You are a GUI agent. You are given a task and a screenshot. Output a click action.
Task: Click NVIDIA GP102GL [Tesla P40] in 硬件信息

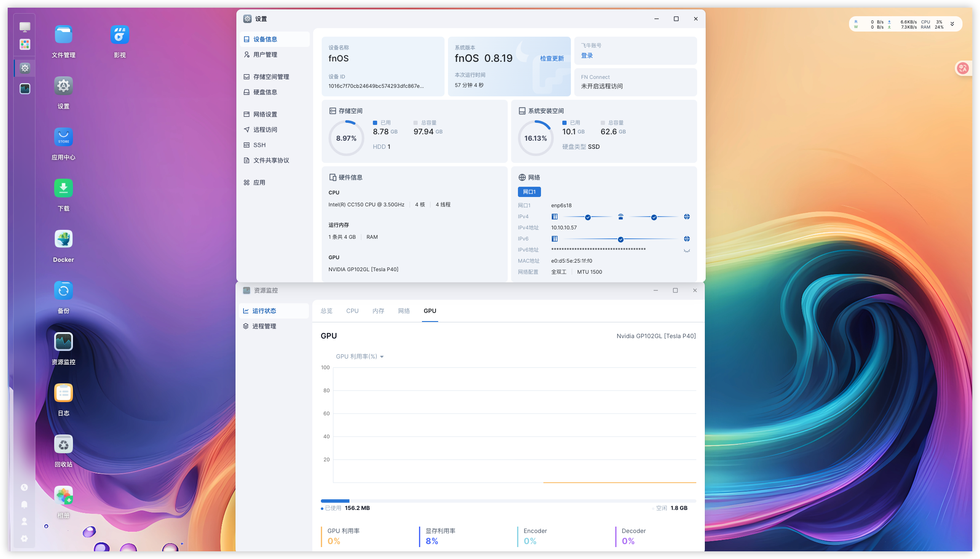click(363, 269)
